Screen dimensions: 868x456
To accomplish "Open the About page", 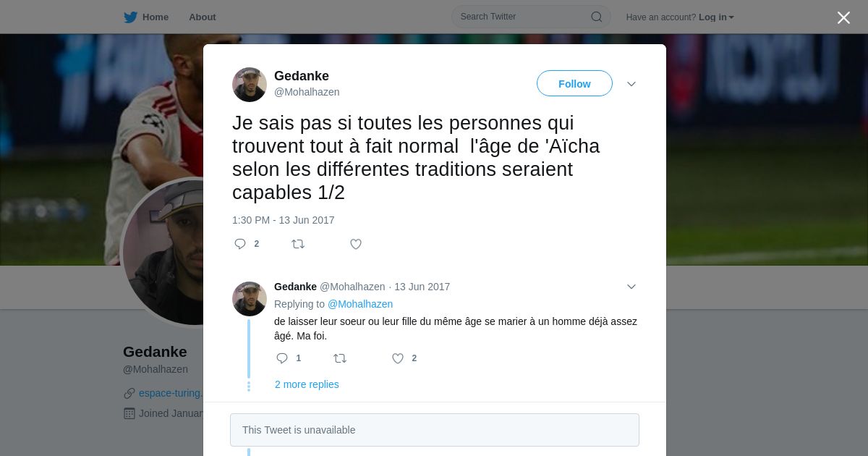I will 203,17.
